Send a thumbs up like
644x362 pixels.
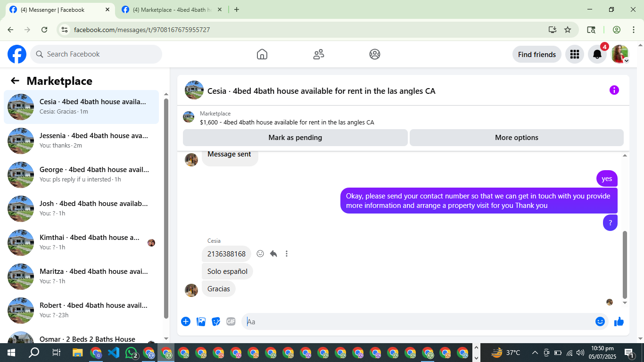[x=619, y=321]
